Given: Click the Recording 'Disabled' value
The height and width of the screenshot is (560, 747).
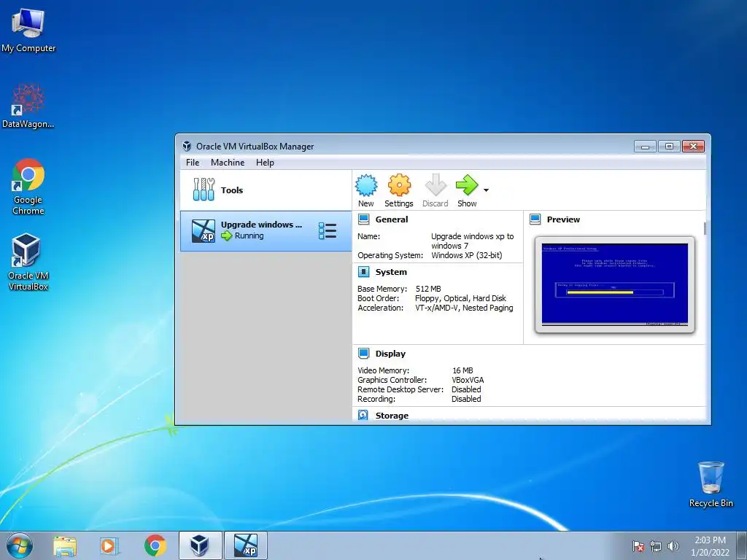Looking at the screenshot, I should (466, 399).
